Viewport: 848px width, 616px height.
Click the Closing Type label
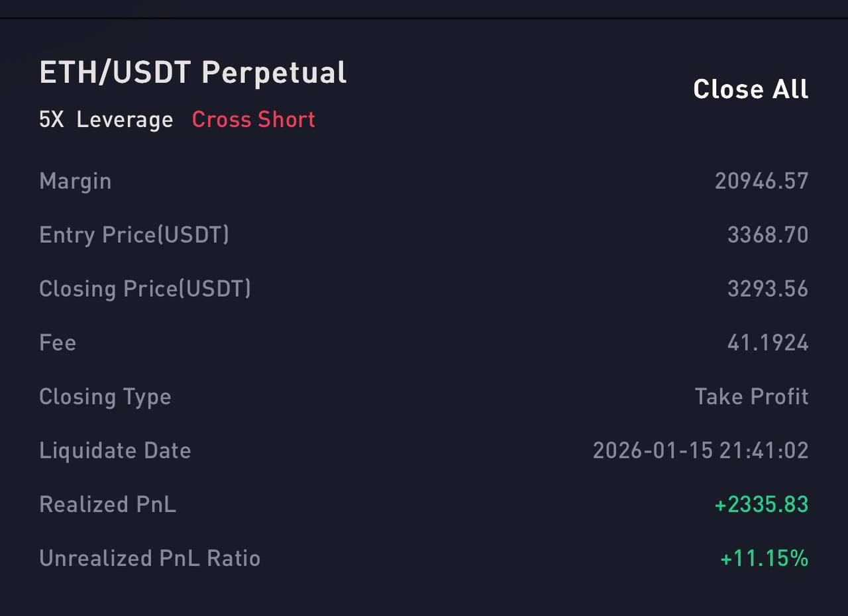tap(105, 397)
